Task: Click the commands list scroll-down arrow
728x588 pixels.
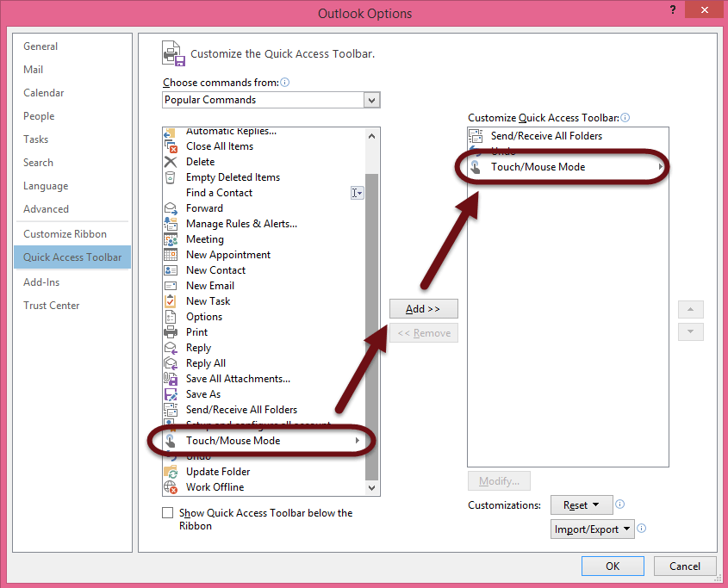Action: tap(371, 487)
